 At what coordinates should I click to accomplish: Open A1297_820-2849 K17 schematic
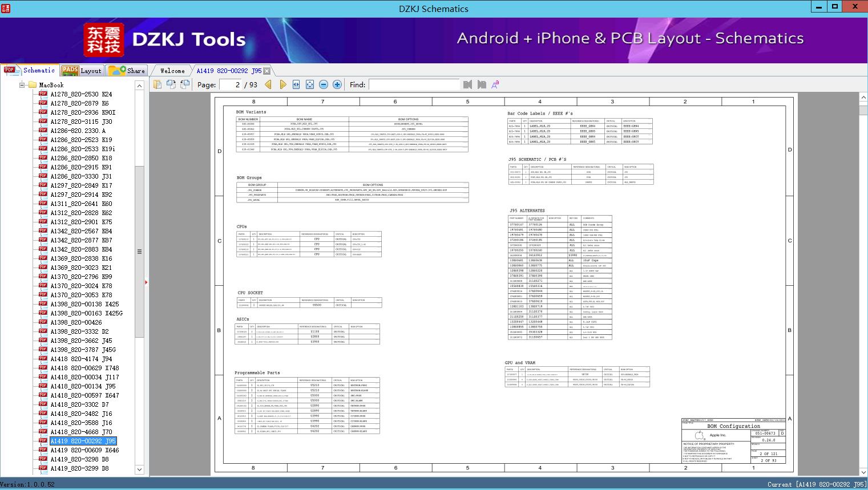pos(81,185)
